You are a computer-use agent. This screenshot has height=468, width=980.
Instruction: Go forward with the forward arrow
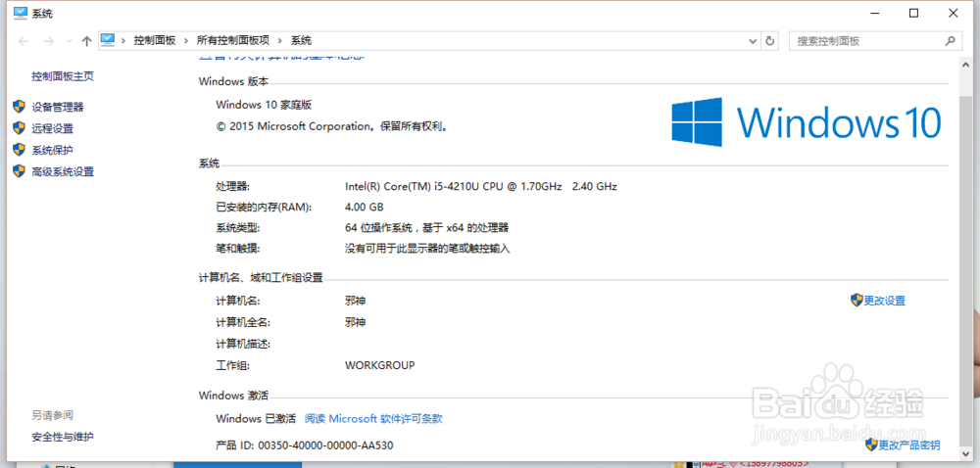[x=48, y=41]
